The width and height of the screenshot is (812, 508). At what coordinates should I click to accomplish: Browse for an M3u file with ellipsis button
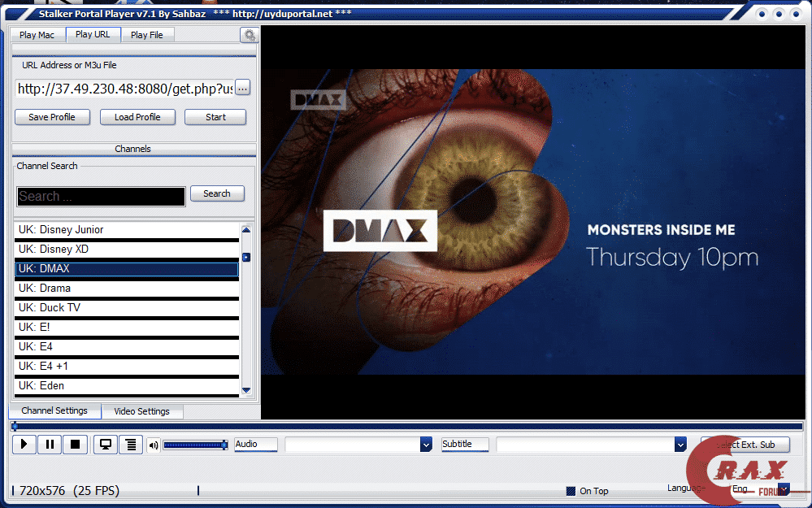click(242, 88)
